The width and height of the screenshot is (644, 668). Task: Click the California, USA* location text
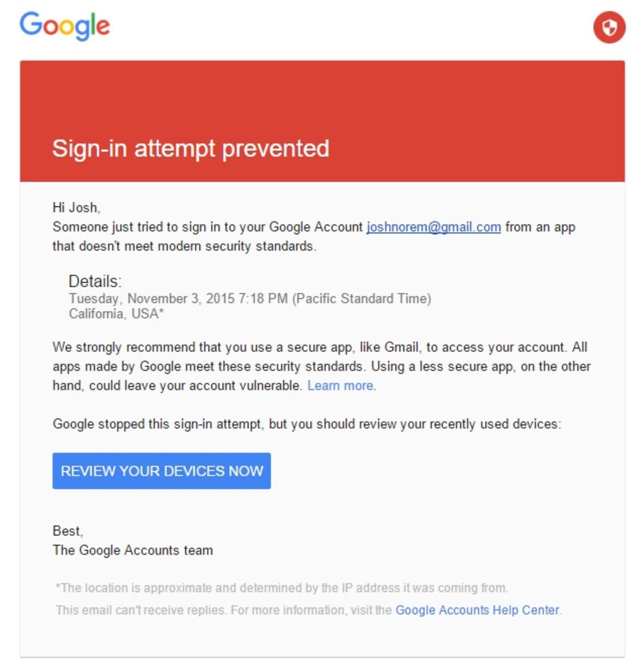116,314
